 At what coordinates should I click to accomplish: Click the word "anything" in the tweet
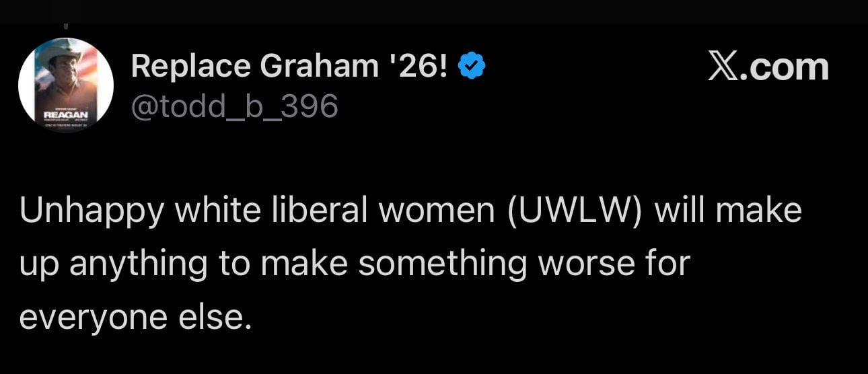pos(137,263)
